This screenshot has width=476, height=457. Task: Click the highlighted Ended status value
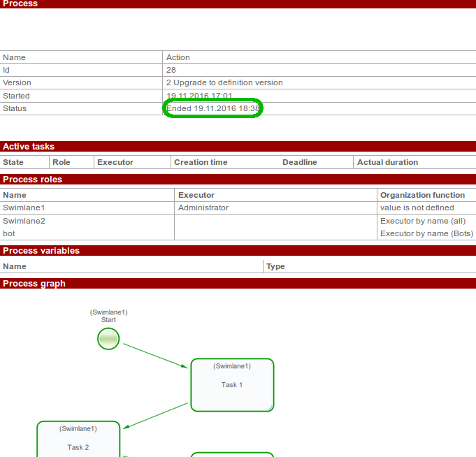[x=213, y=108]
